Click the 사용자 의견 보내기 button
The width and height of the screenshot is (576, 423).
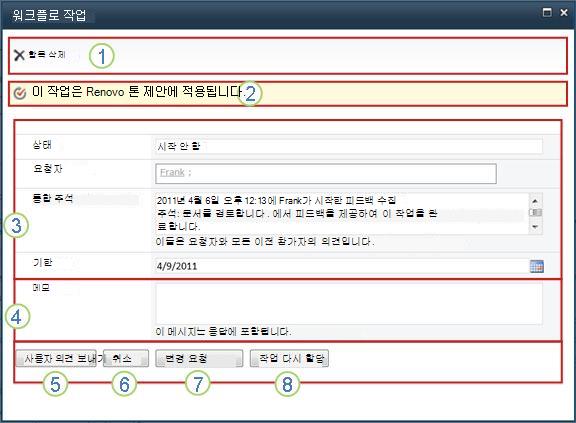[56, 358]
